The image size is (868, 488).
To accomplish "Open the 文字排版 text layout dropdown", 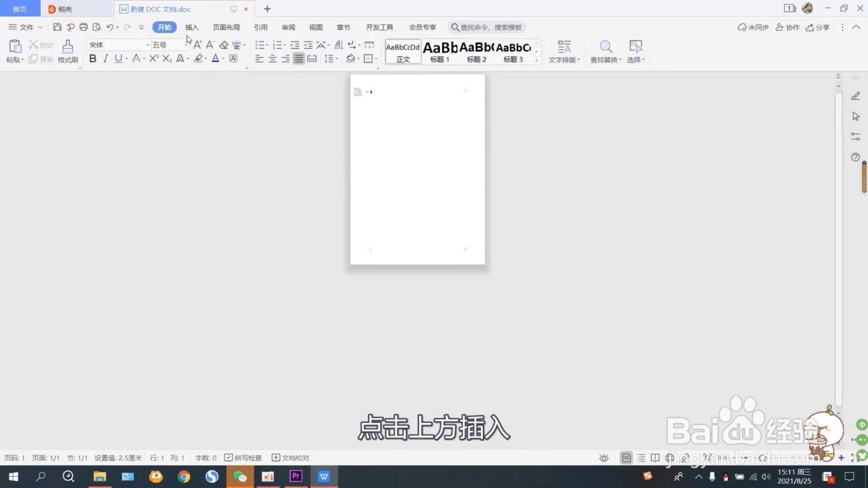I will tap(564, 52).
